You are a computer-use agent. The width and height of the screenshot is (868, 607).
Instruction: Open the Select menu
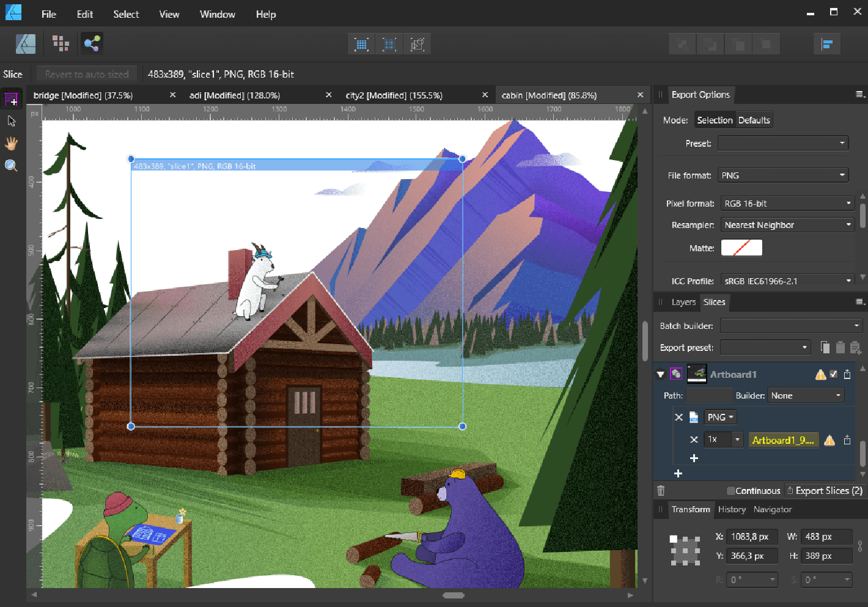click(x=126, y=14)
